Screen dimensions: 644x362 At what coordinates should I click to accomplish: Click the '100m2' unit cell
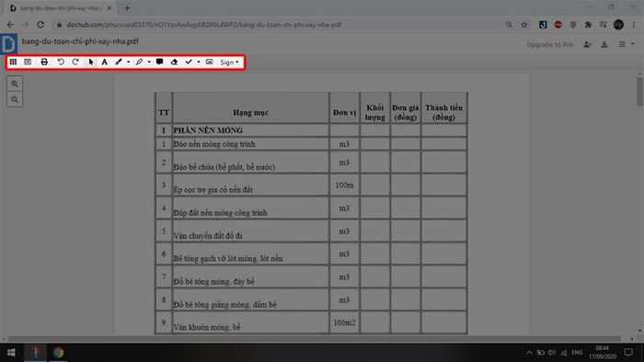(344, 322)
